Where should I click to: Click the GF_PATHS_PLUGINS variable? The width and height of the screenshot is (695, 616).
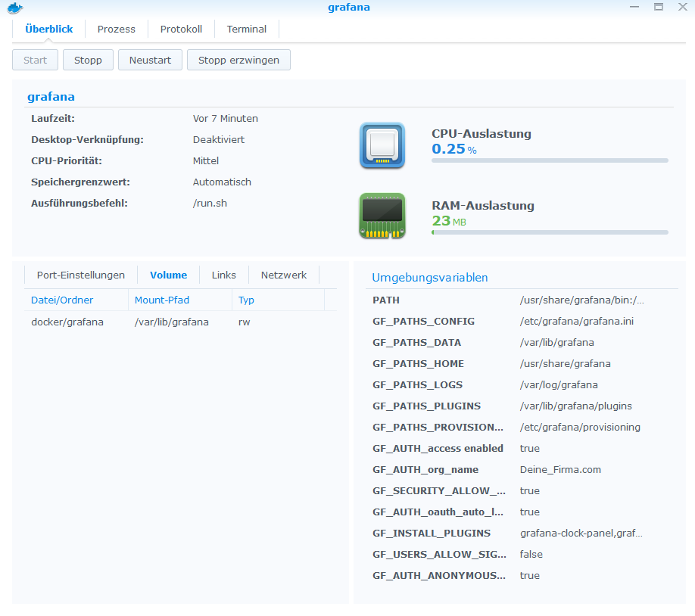[426, 406]
